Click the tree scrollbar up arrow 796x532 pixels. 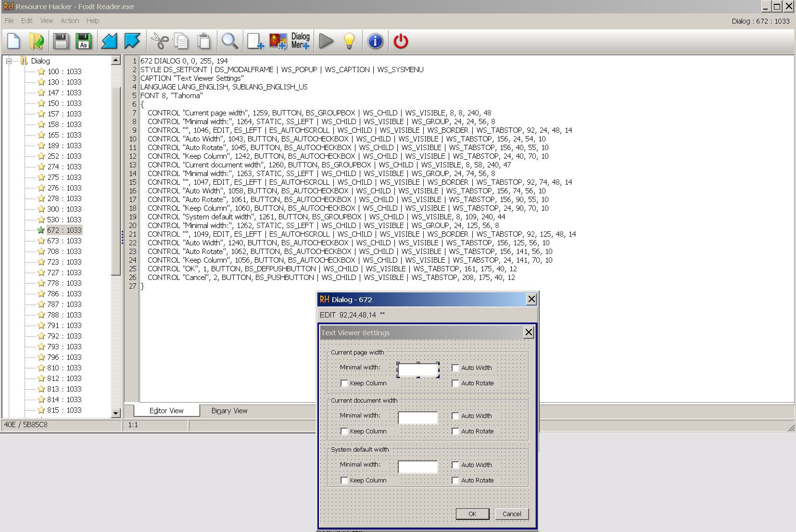(115, 61)
